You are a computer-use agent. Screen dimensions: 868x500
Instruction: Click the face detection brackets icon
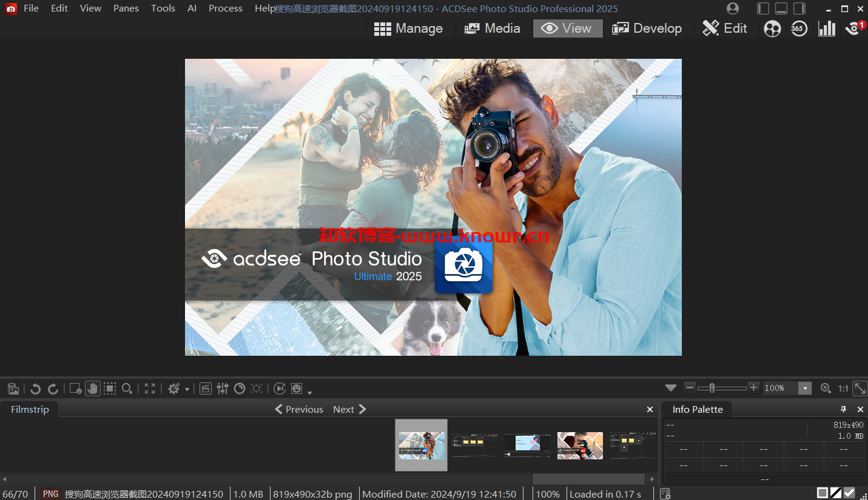(x=257, y=388)
